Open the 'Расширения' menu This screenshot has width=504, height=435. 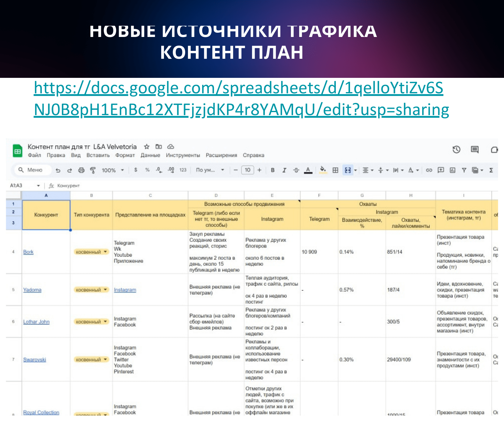tap(221, 155)
